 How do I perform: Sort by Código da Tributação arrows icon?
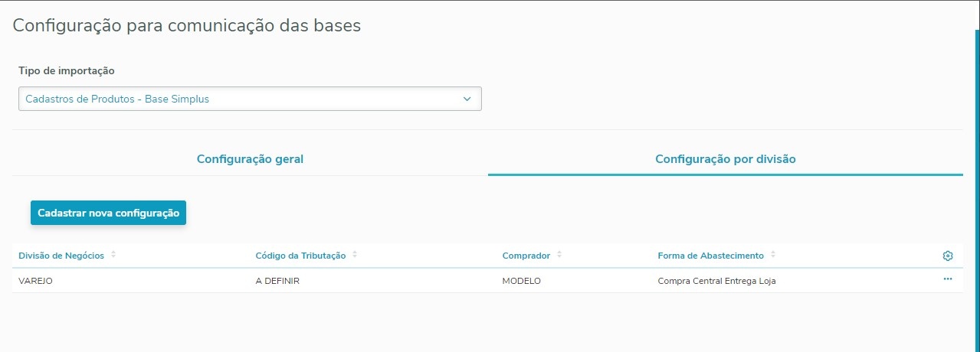pos(355,255)
